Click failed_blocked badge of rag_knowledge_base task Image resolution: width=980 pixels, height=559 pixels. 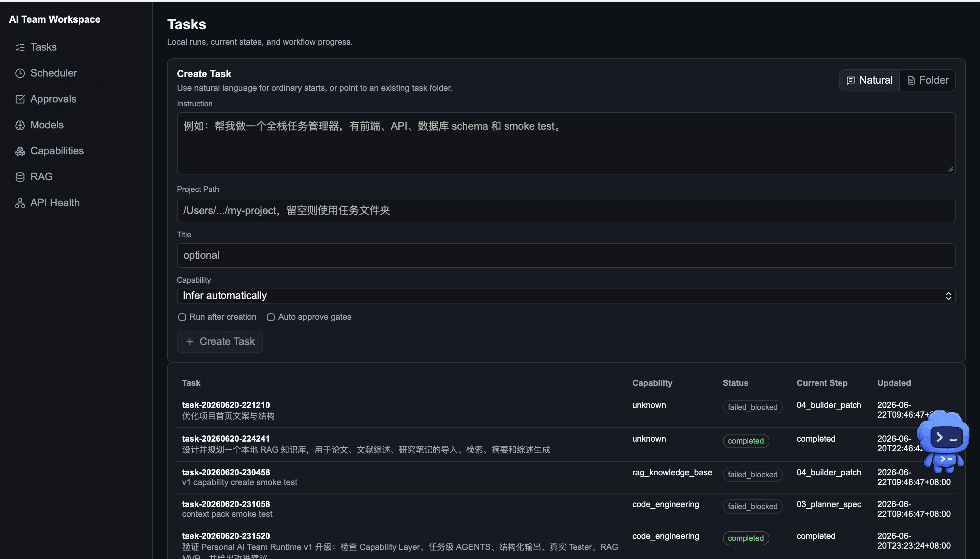click(752, 475)
